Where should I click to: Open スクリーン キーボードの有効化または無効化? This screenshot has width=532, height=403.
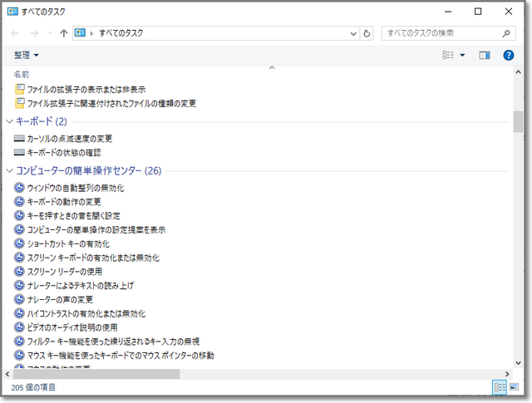click(92, 258)
